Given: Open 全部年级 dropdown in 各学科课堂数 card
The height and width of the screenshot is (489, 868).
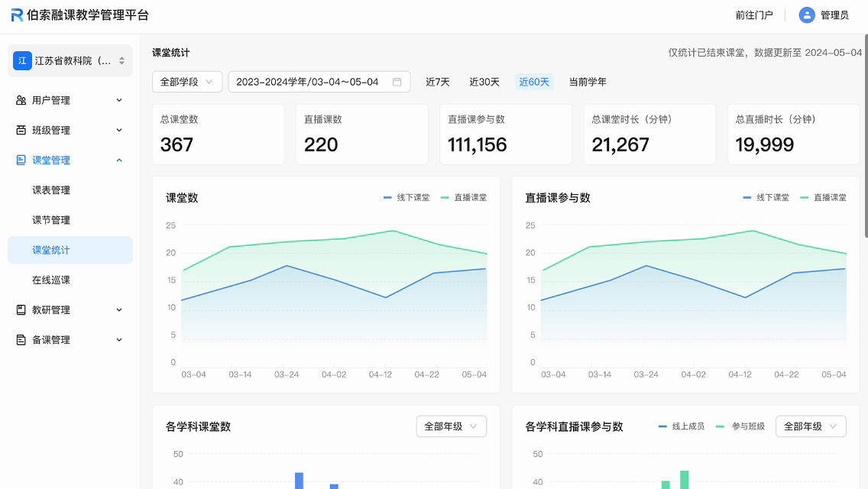Looking at the screenshot, I should coord(451,426).
